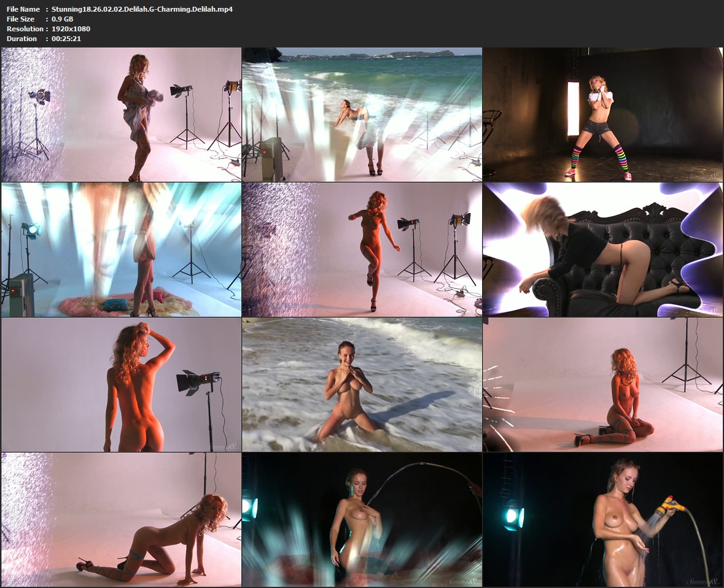Viewport: 724px width, 588px height.
Task: Select the beach shoreline thumbnail with distant island
Action: coord(362,114)
